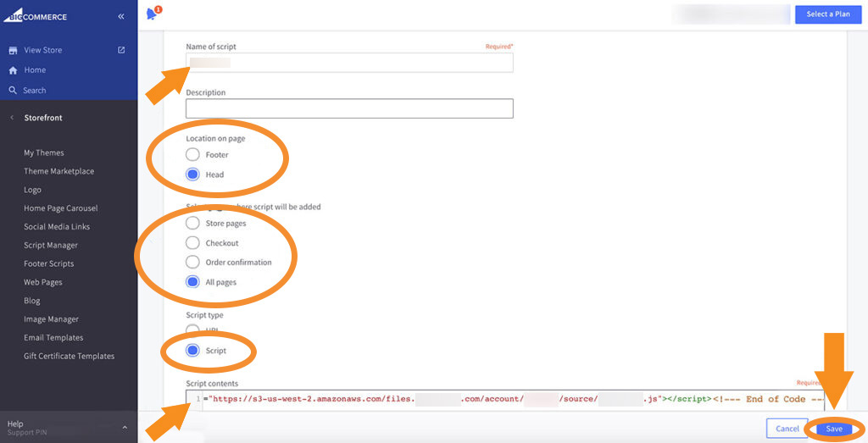Open Blog in sidebar
This screenshot has height=443, width=868.
(31, 301)
